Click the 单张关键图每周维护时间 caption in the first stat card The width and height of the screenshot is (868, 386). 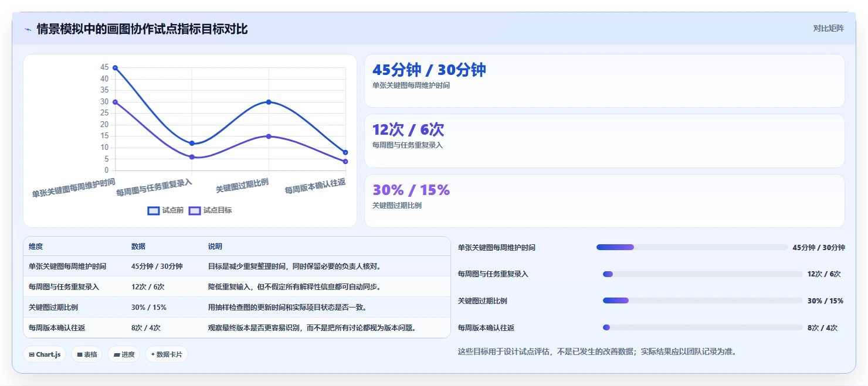pyautogui.click(x=411, y=86)
